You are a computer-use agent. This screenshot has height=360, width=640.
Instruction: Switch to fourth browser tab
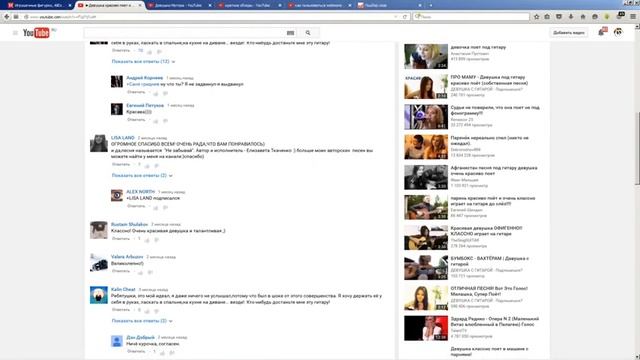point(249,5)
